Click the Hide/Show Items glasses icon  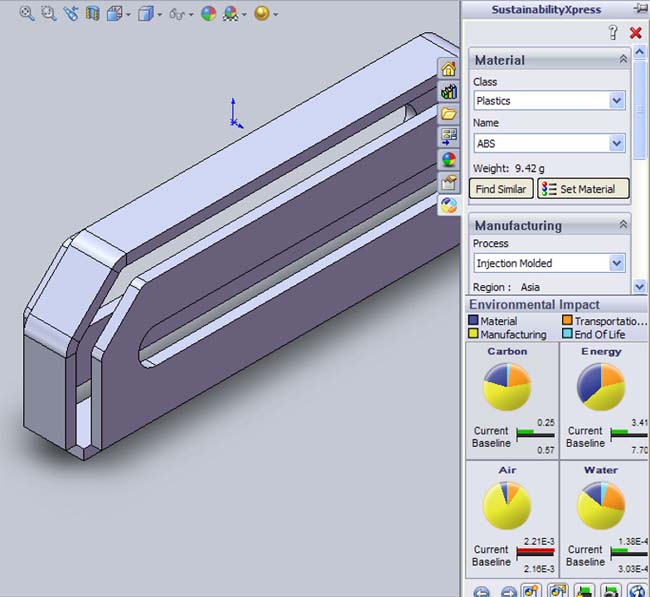[177, 15]
